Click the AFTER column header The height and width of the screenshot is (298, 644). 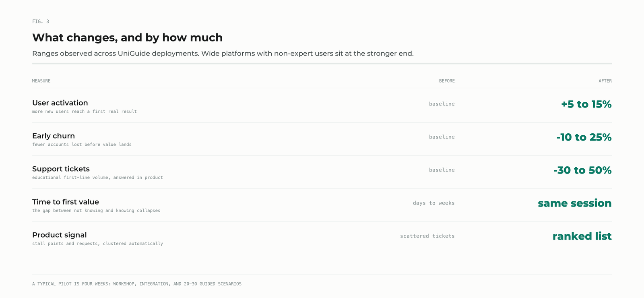[x=605, y=81]
